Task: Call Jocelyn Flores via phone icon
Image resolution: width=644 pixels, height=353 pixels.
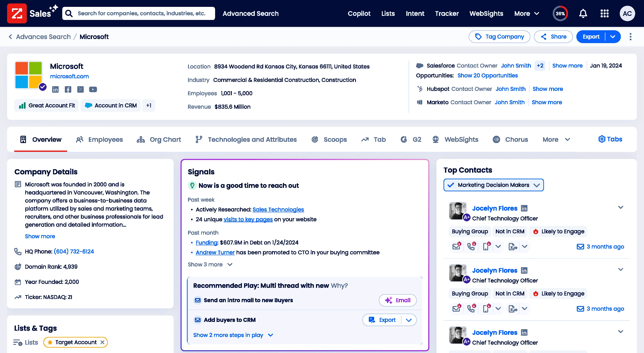Action: (x=471, y=247)
